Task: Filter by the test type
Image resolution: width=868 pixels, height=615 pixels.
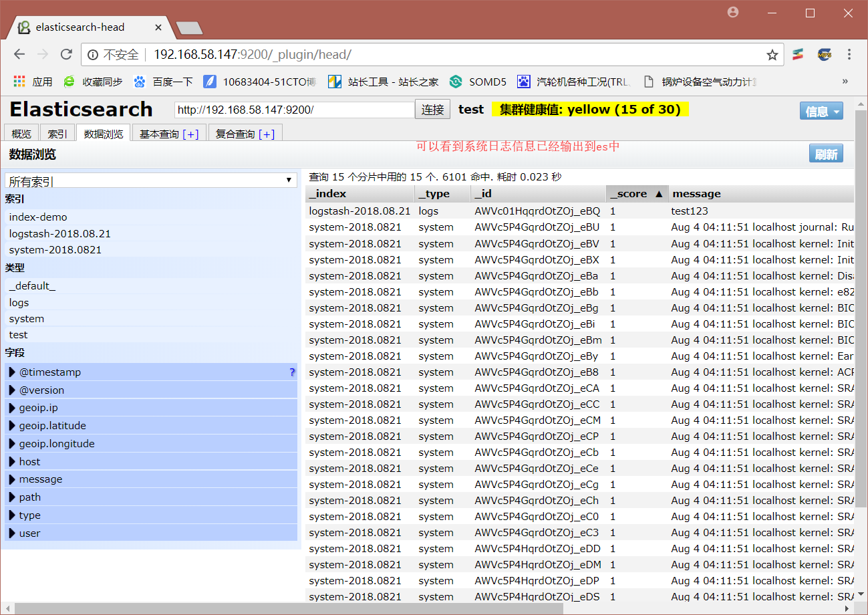Action: (x=151, y=334)
